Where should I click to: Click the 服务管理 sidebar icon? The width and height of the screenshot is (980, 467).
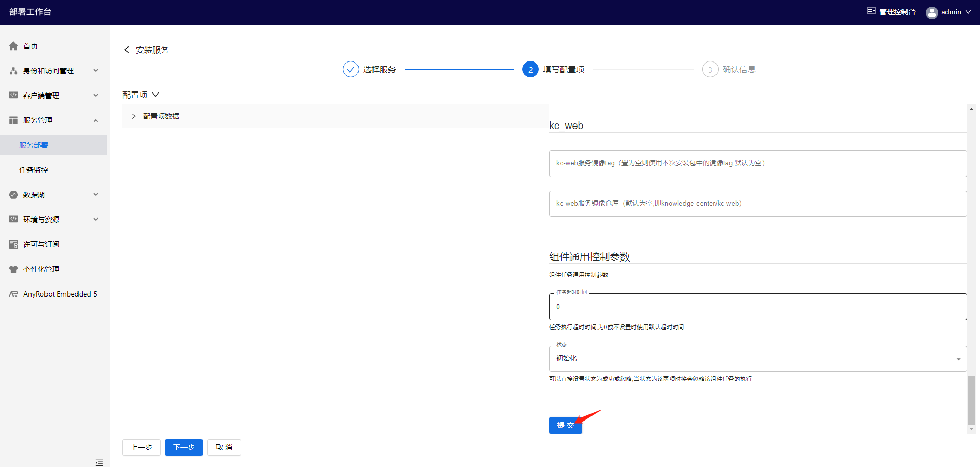point(13,120)
